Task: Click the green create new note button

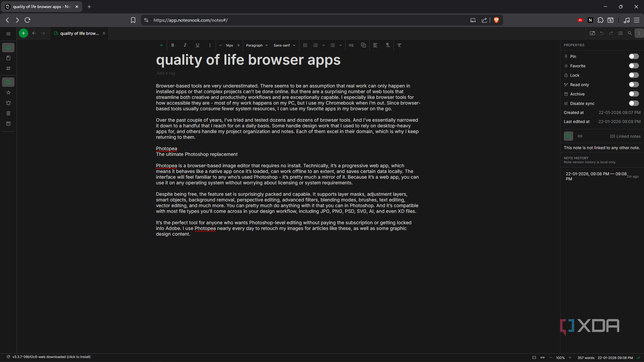Action: (23, 34)
